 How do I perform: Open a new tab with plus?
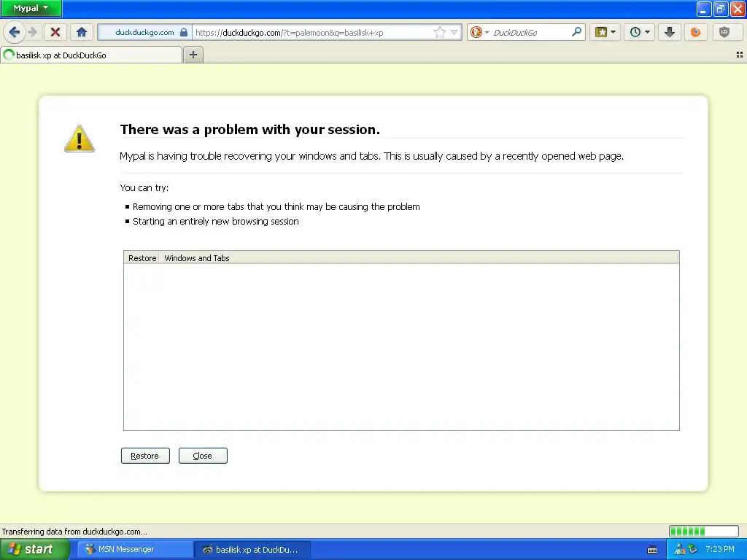(193, 55)
